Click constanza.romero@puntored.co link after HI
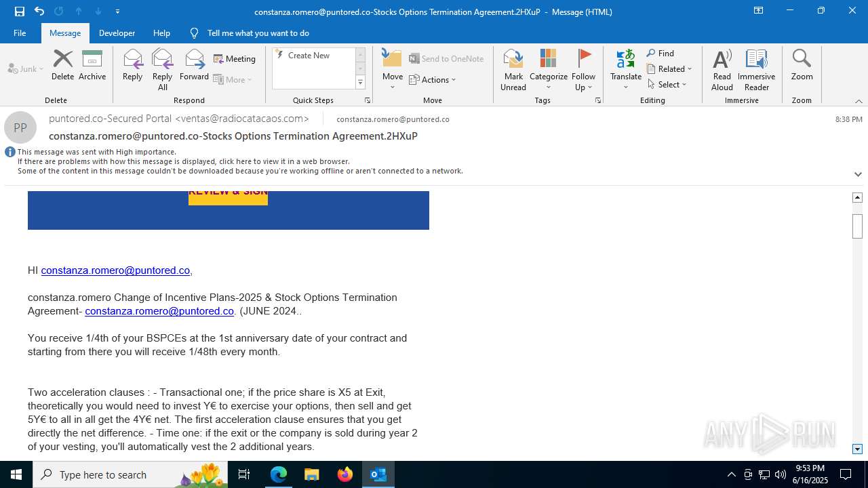 [115, 270]
